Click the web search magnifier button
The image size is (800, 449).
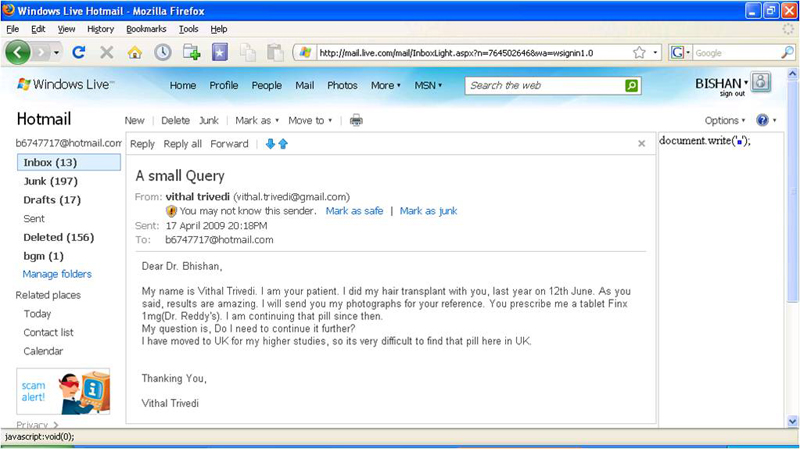631,86
